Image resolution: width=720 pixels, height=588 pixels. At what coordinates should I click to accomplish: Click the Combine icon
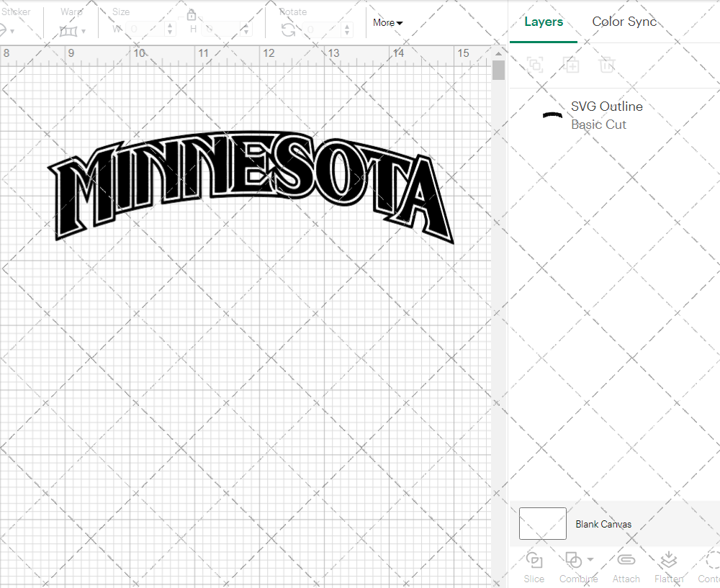coord(574,561)
